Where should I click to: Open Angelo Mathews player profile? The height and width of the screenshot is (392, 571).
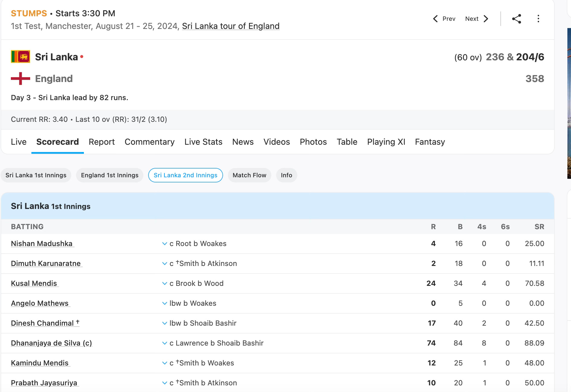(x=40, y=303)
